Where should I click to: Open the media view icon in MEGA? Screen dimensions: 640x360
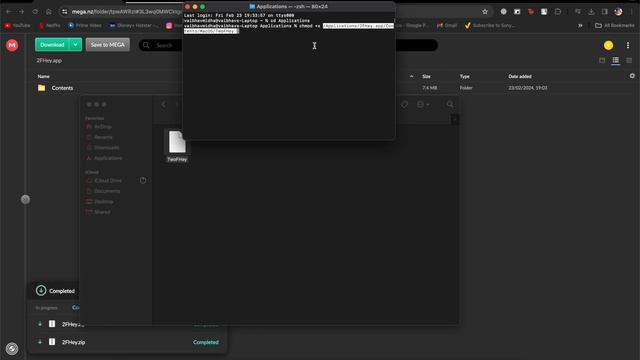pos(602,60)
